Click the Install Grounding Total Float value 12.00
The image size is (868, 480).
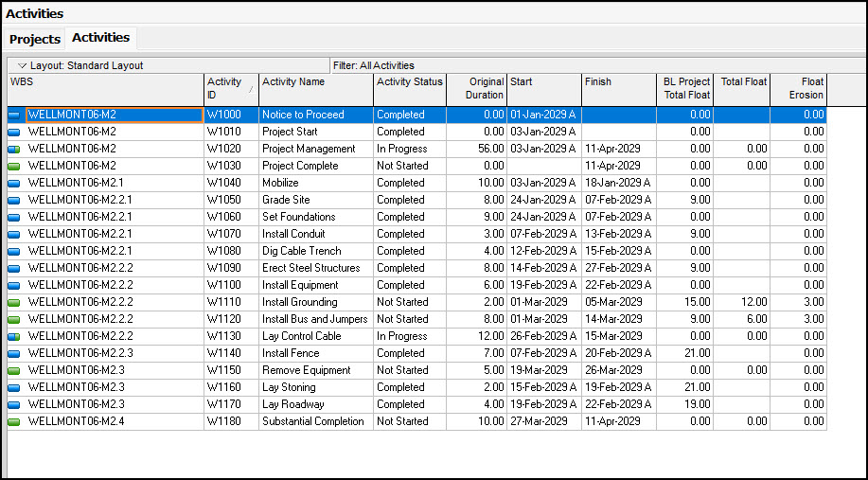pyautogui.click(x=754, y=302)
